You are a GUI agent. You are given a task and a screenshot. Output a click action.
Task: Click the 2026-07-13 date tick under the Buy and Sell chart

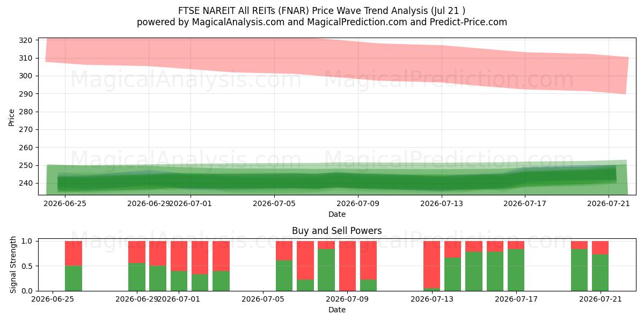tap(432, 299)
